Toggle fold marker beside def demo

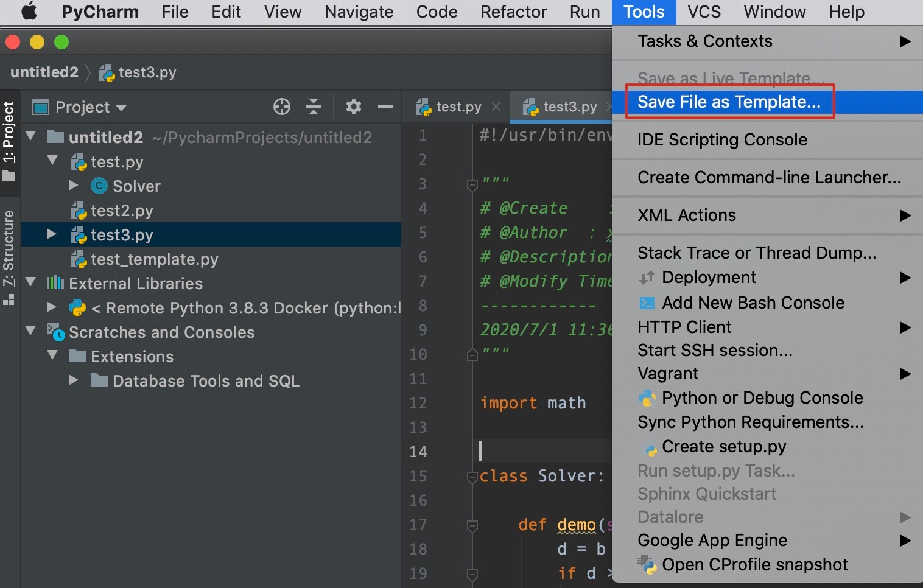click(472, 525)
